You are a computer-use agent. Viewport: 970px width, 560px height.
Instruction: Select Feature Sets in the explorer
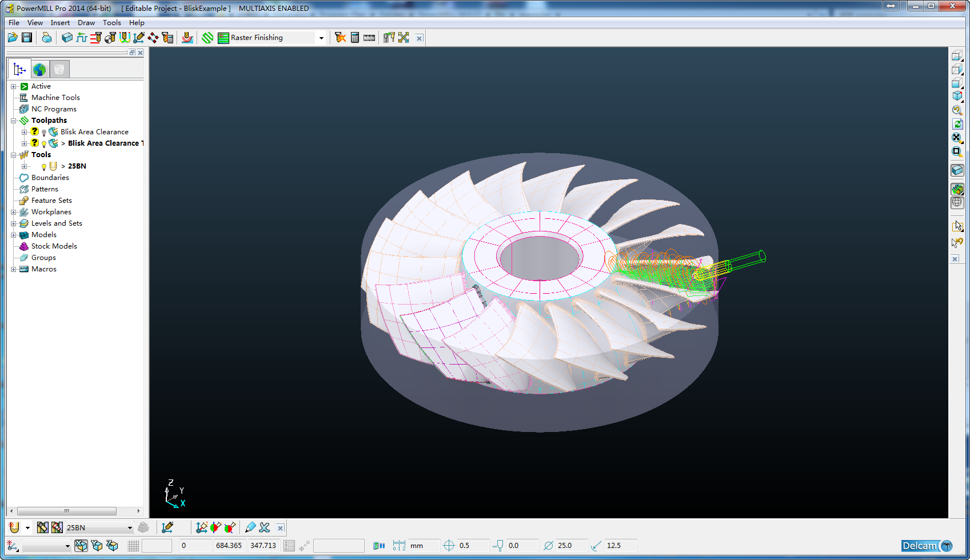(51, 201)
